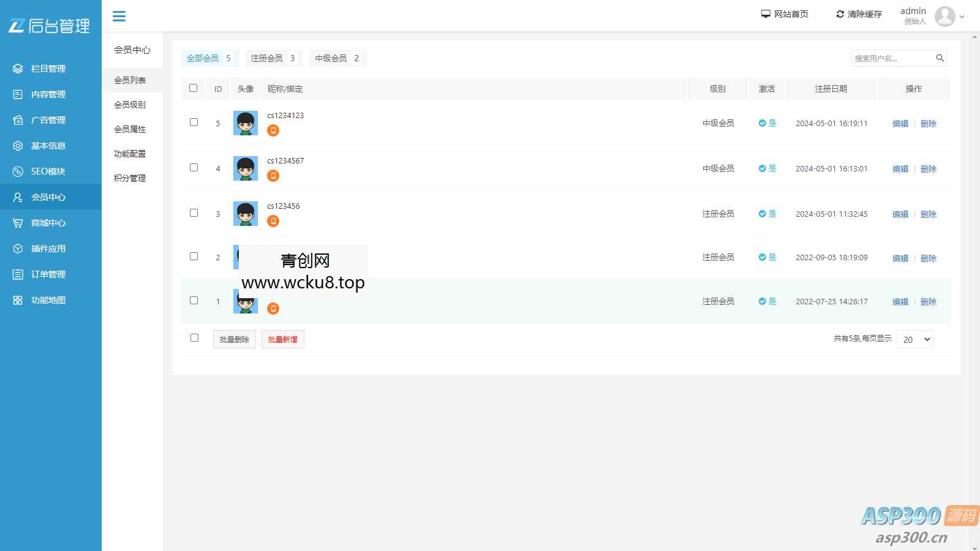The height and width of the screenshot is (551, 980).
Task: Edit member cs1234567 via the 编辑 link
Action: pyautogui.click(x=900, y=168)
